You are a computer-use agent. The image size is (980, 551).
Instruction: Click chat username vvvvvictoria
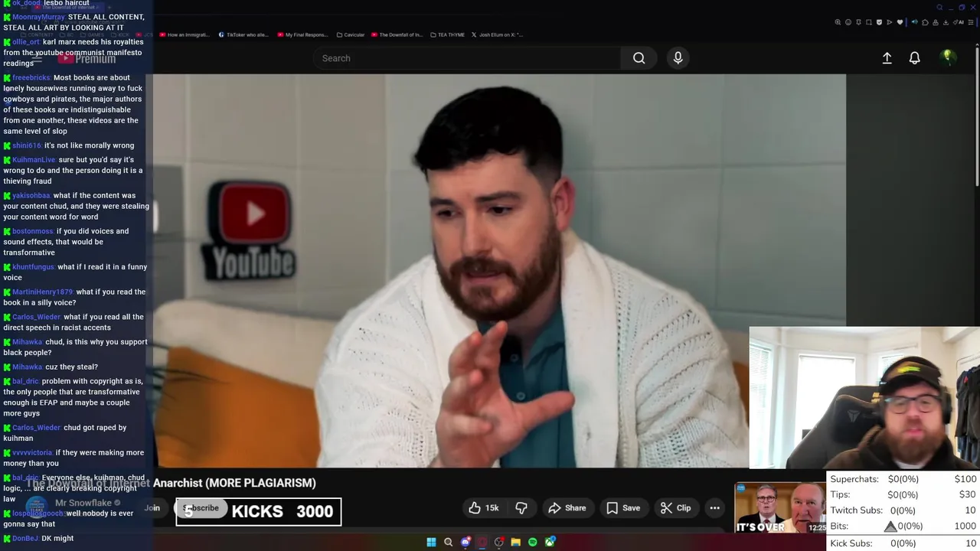[x=32, y=453]
